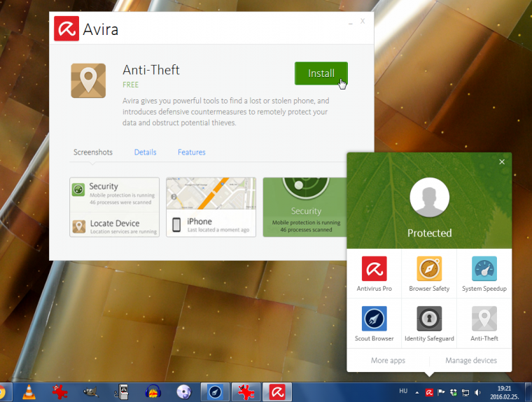Switch to Avira taskbar window button
Viewport: 532px width, 402px height.
(277, 392)
